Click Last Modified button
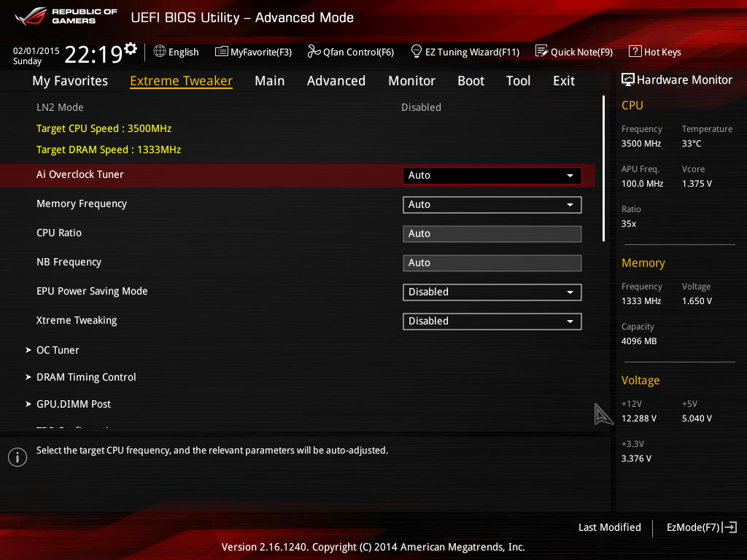The image size is (747, 560). pos(609,527)
